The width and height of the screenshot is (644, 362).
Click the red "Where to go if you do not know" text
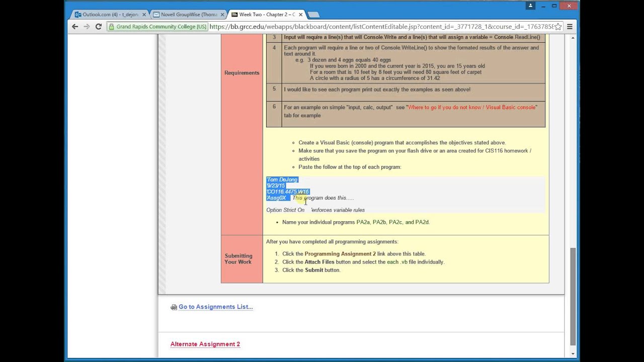coord(472,107)
